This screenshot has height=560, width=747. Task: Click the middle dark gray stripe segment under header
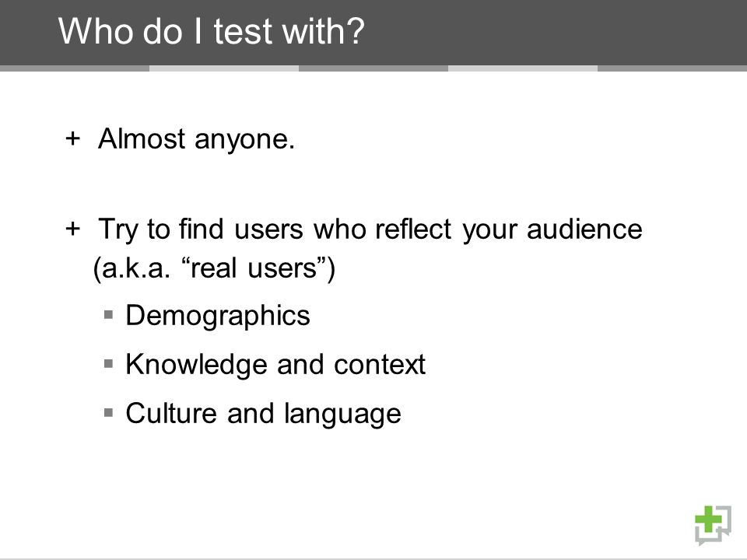(x=373, y=68)
